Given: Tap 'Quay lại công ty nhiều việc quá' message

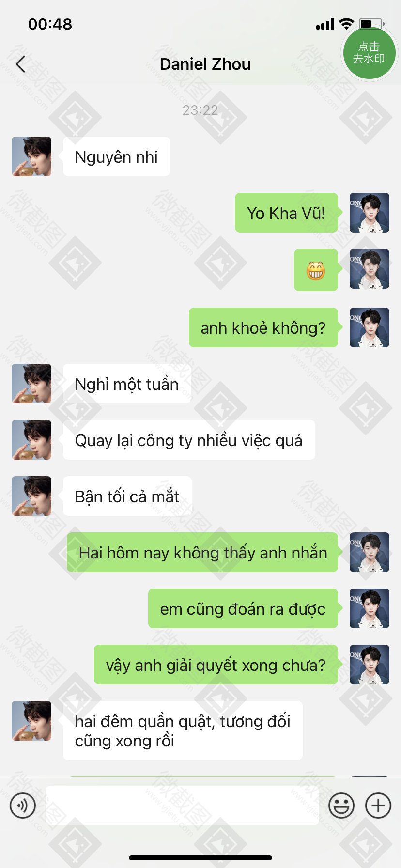Looking at the screenshot, I should click(x=189, y=440).
